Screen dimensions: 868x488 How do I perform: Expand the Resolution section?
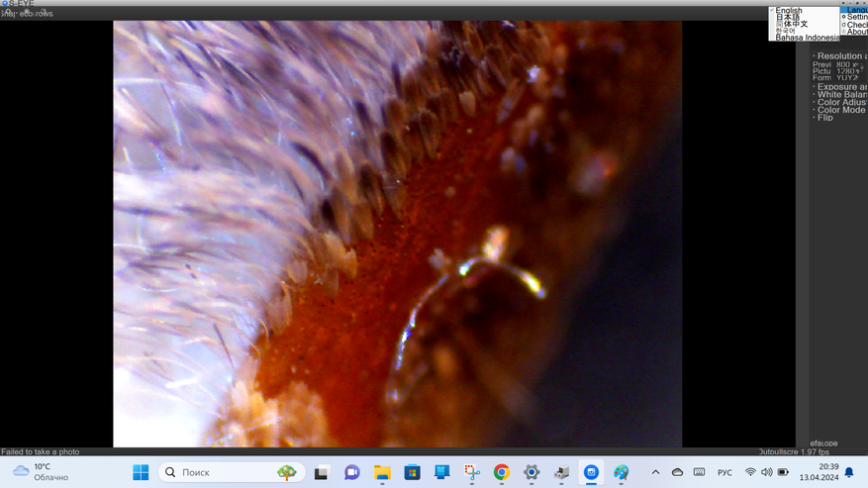(839, 56)
